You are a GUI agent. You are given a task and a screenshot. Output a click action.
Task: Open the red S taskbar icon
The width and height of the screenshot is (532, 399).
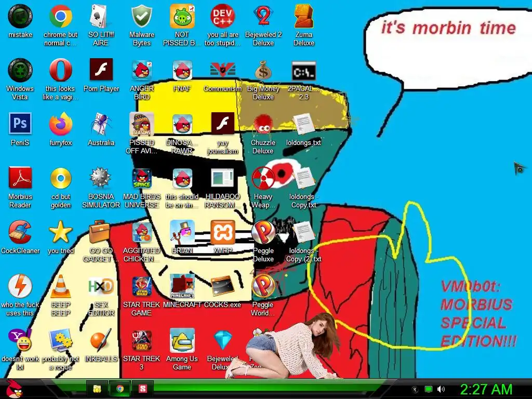pos(142,389)
